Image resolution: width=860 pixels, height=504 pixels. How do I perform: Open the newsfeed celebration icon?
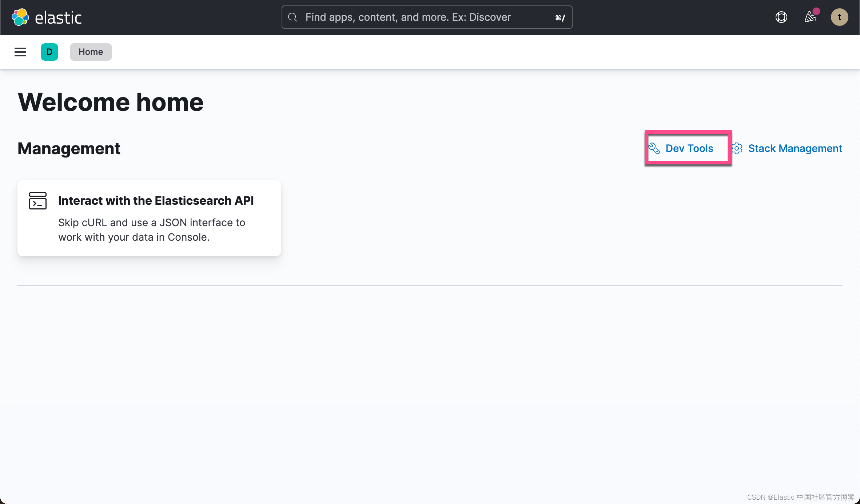click(810, 17)
